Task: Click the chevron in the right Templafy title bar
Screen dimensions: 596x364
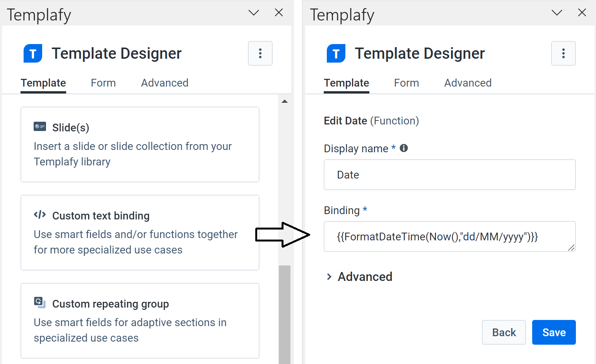Action: coord(557,12)
